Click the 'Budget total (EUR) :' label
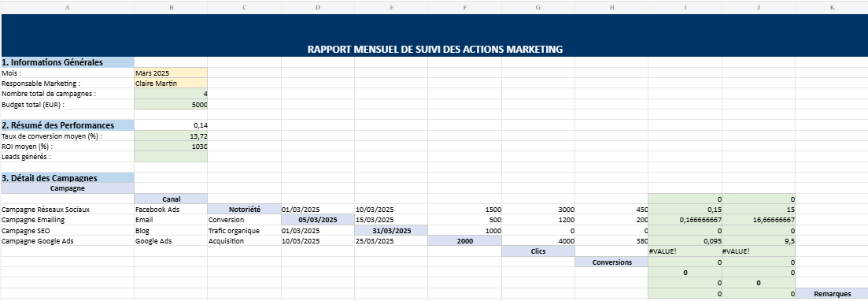This screenshot has width=868, height=301. 68,104
